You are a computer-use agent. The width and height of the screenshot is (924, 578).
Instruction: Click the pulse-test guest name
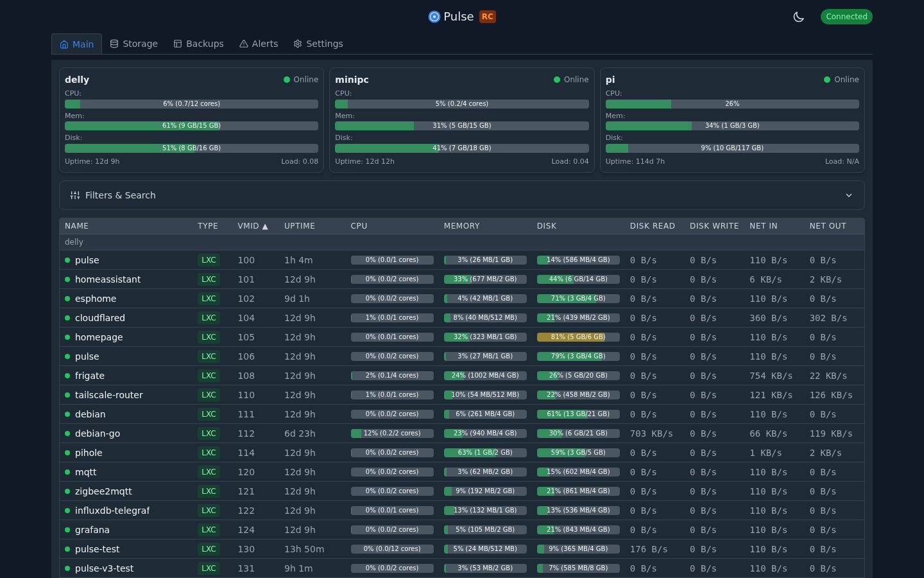coord(98,549)
